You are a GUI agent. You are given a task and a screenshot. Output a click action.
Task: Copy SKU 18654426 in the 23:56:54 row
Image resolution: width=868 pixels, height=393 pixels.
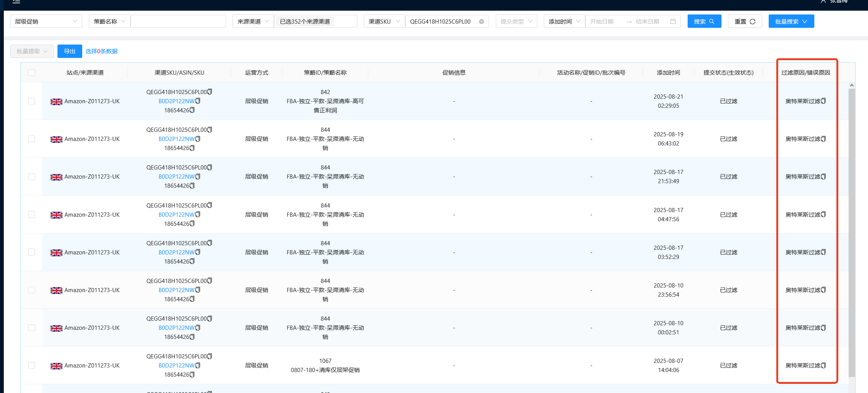(x=192, y=299)
